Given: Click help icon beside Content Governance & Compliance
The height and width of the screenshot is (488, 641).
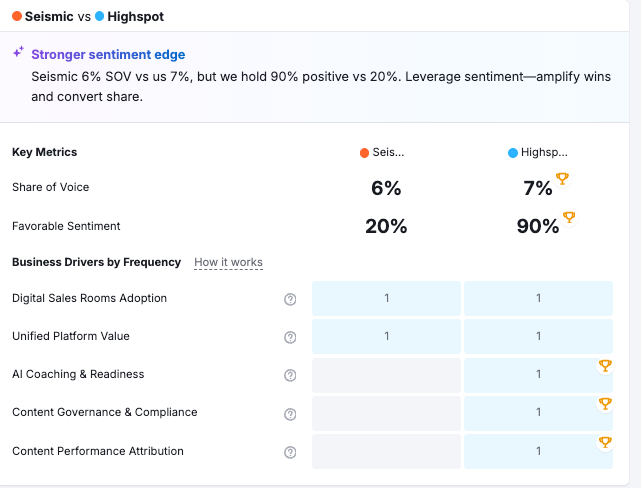Looking at the screenshot, I should [290, 414].
